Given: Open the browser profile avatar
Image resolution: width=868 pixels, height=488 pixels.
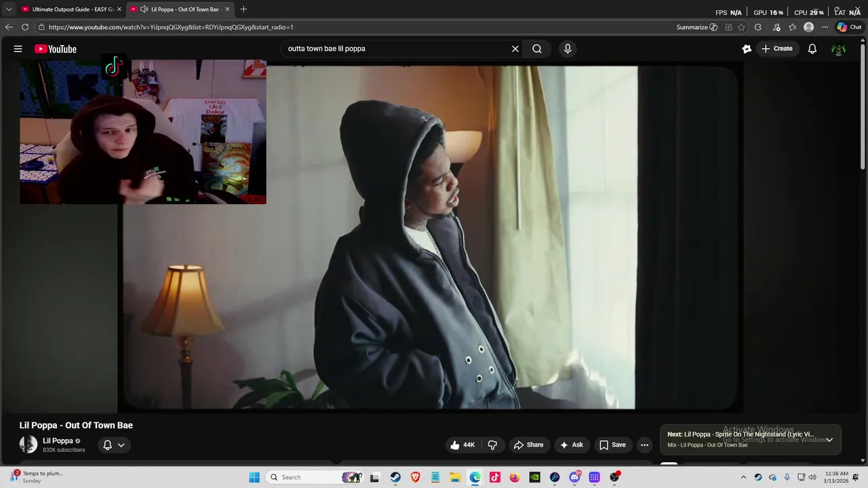Looking at the screenshot, I should [808, 27].
